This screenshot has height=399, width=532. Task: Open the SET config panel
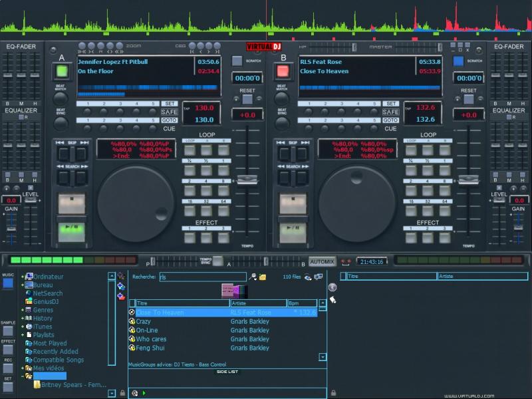tap(8, 387)
